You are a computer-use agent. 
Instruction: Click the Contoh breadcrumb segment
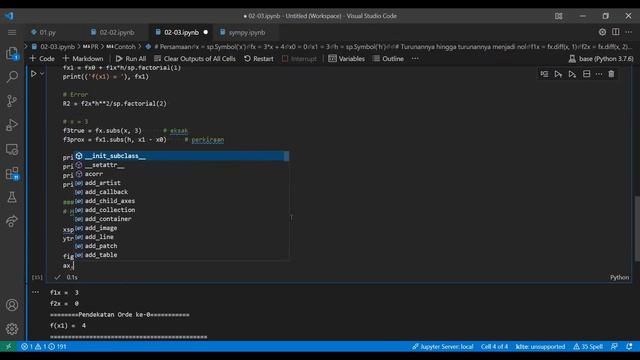tap(121, 47)
